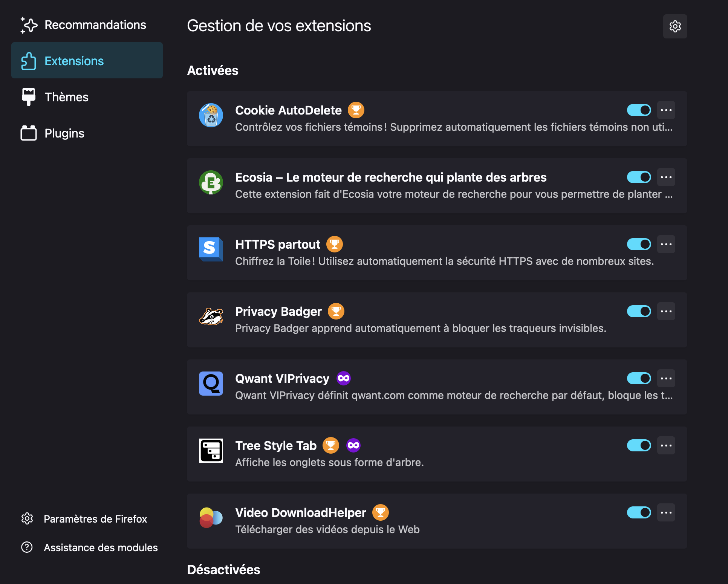Toggle off Video DownloadHelper extension
The image size is (728, 584).
[x=639, y=512]
